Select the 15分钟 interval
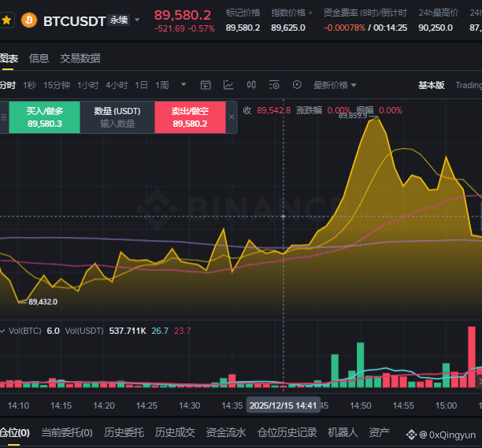The height and width of the screenshot is (448, 482). [x=57, y=85]
